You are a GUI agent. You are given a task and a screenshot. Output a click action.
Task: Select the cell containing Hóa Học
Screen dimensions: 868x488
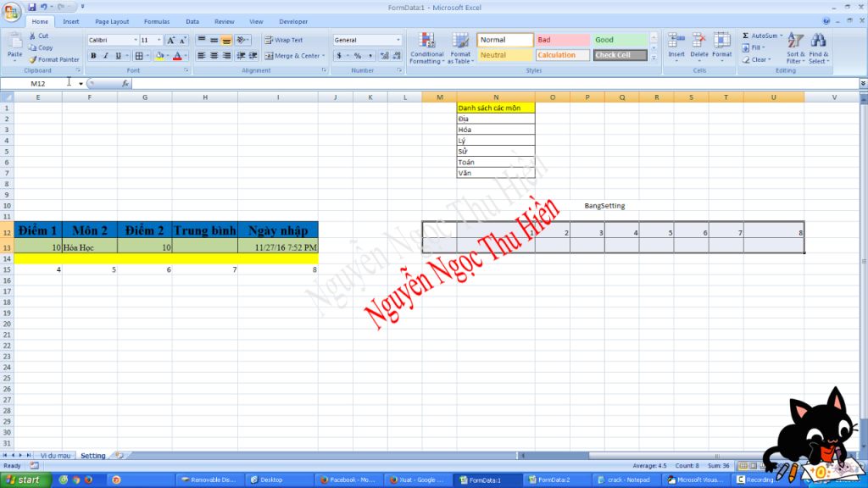pyautogui.click(x=89, y=247)
